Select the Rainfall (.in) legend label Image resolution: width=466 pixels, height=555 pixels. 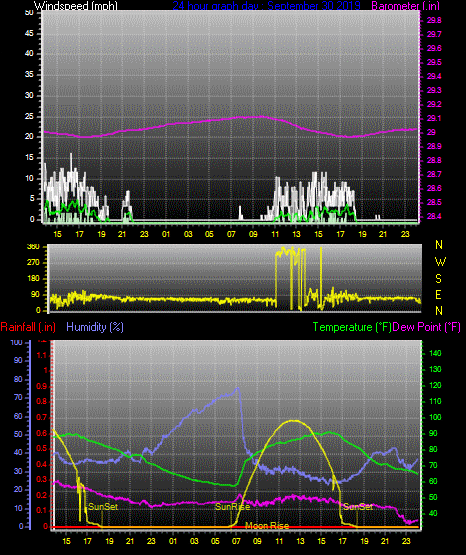click(28, 327)
